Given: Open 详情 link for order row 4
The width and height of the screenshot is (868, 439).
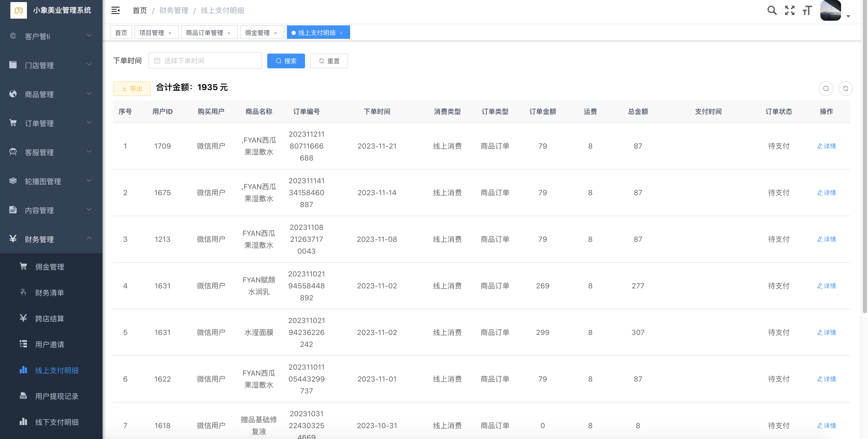Looking at the screenshot, I should click(827, 286).
